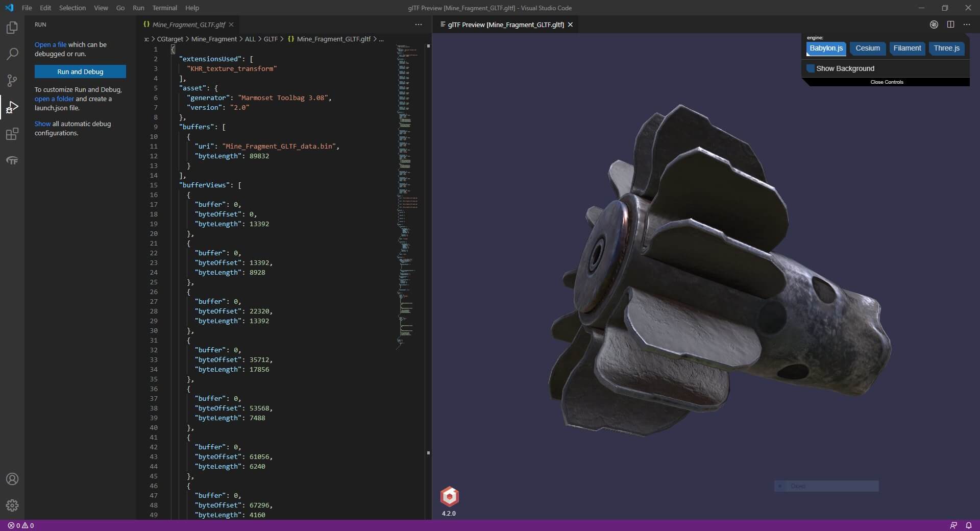Click the 'open a folder' link
980x531 pixels.
(x=54, y=99)
